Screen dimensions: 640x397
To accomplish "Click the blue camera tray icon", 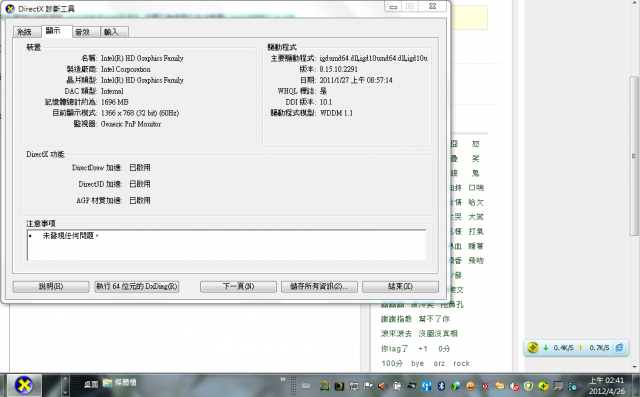I will point(573,386).
